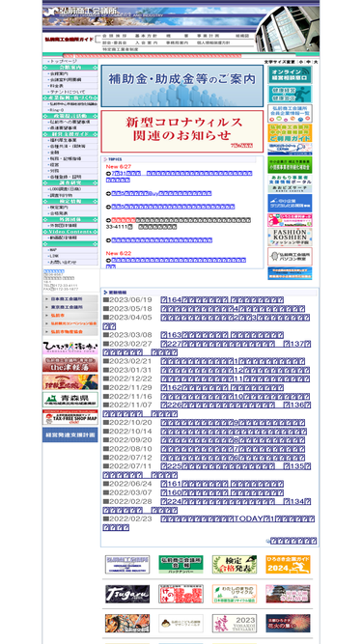The image size is (362, 644).
Task: Set the font size to 大
Action: (x=316, y=62)
